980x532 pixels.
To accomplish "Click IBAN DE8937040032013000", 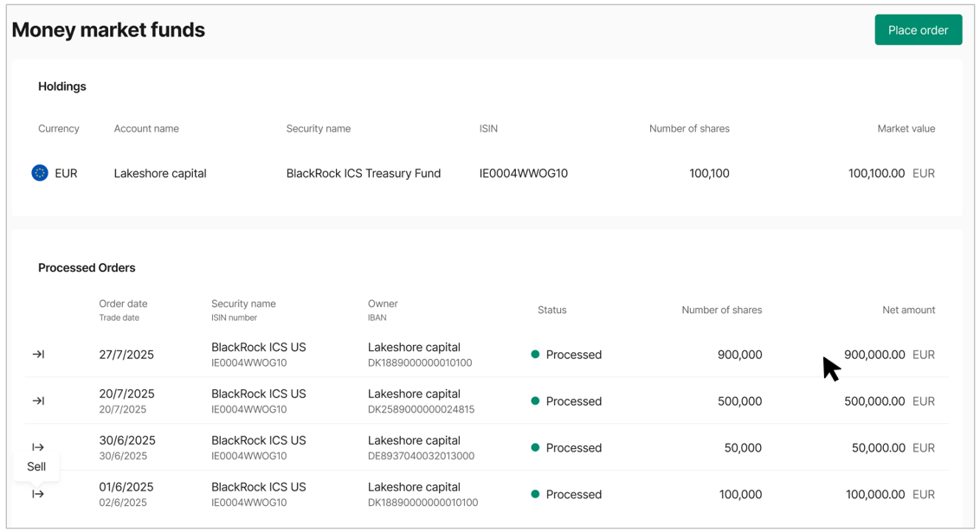I will (x=422, y=456).
